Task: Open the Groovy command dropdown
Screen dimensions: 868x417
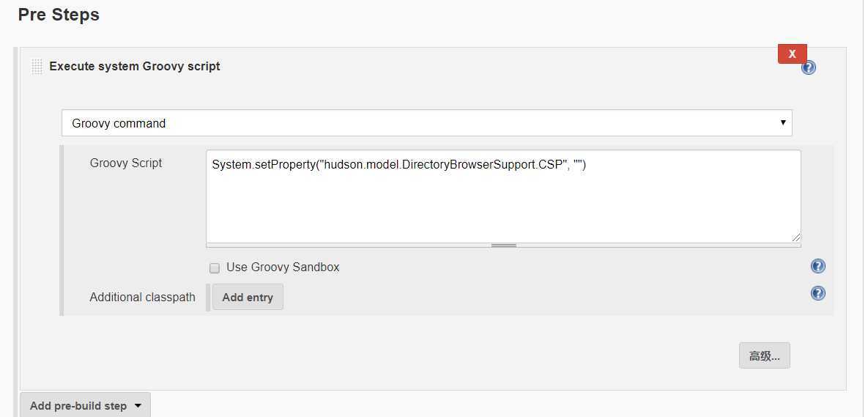Action: click(426, 123)
